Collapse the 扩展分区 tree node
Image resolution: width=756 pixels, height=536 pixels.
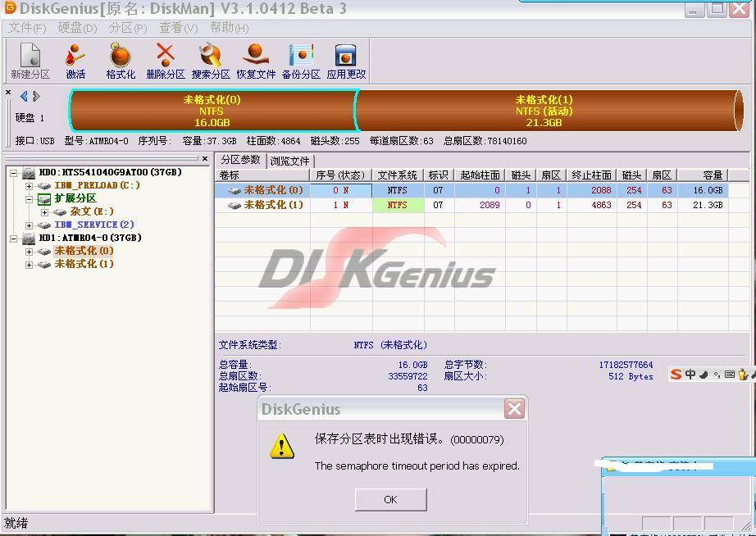point(29,198)
